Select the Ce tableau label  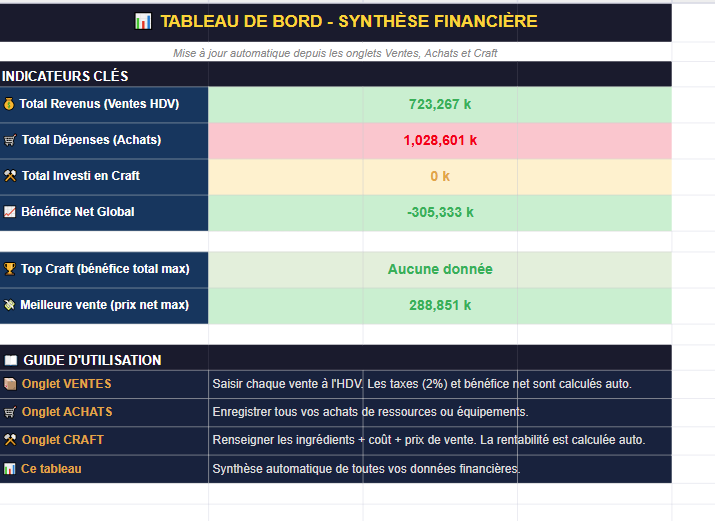pos(51,469)
